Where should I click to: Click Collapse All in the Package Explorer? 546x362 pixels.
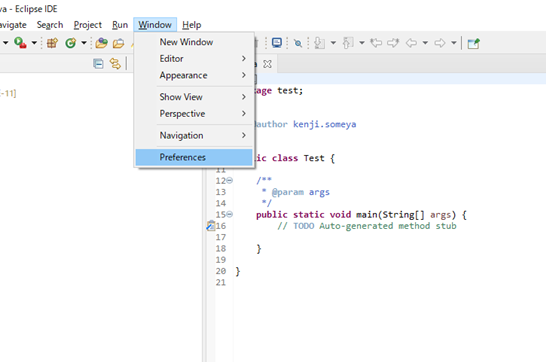pyautogui.click(x=98, y=64)
